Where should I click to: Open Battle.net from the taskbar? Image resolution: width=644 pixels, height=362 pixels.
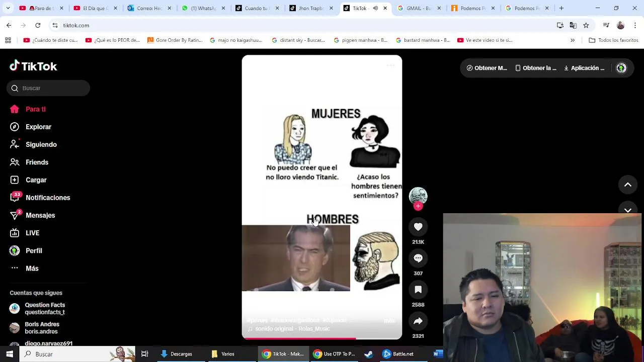coord(398,354)
